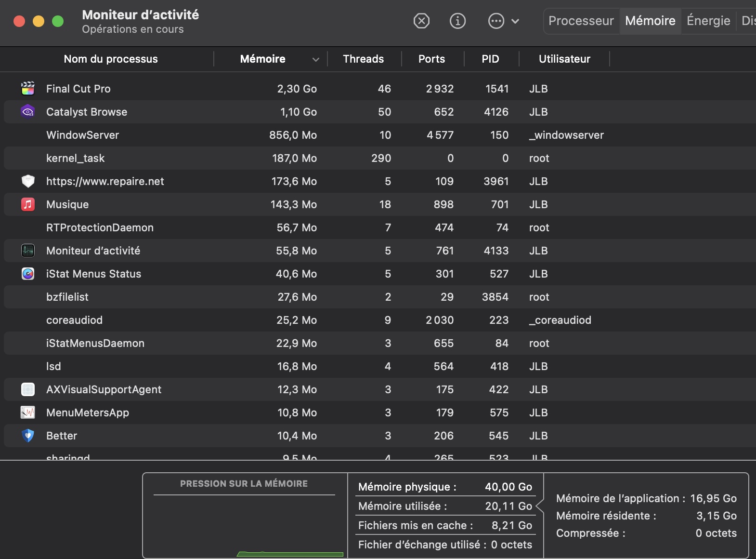756x559 pixels.
Task: Click the Catalyst Browse purple icon
Action: tap(28, 111)
